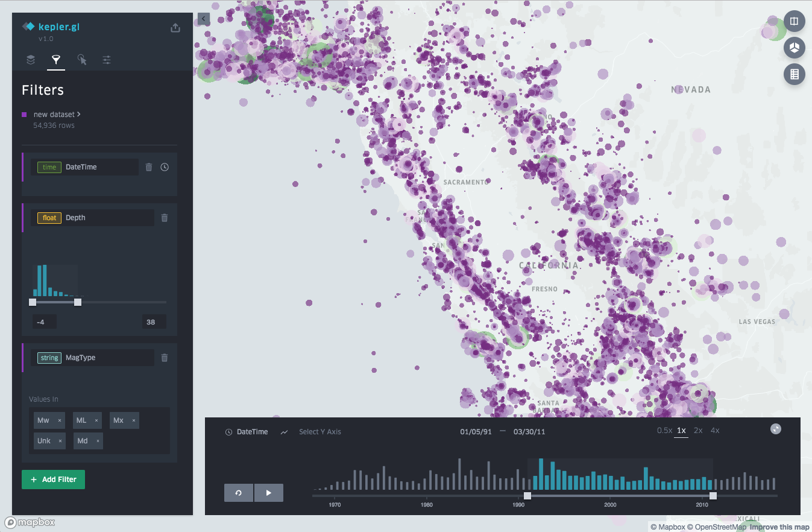This screenshot has height=532, width=812.
Task: Delete the DateTime filter
Action: tap(149, 167)
